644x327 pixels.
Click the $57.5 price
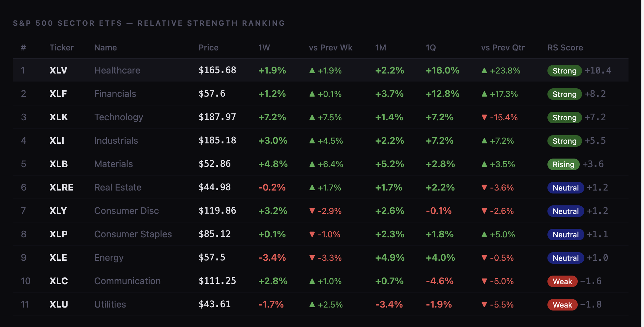click(x=212, y=257)
